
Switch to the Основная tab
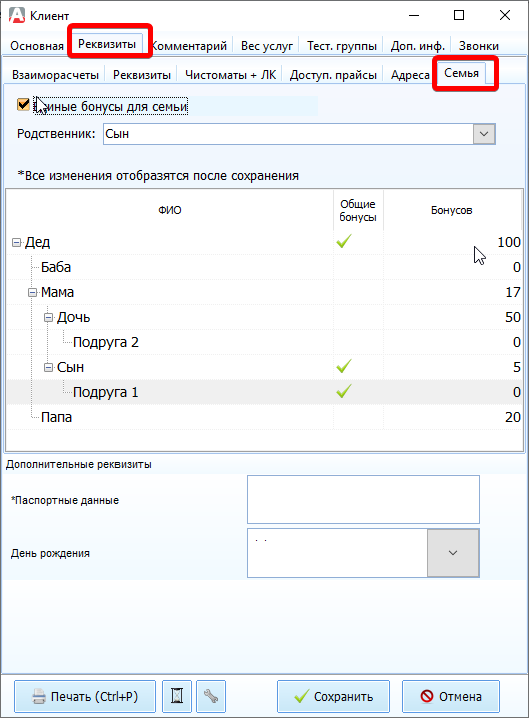pyautogui.click(x=37, y=46)
